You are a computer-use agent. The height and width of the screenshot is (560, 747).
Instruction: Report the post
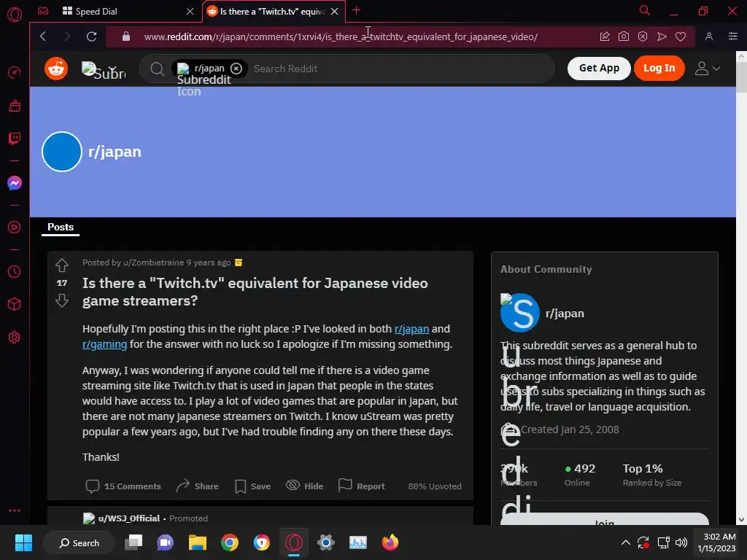click(362, 486)
